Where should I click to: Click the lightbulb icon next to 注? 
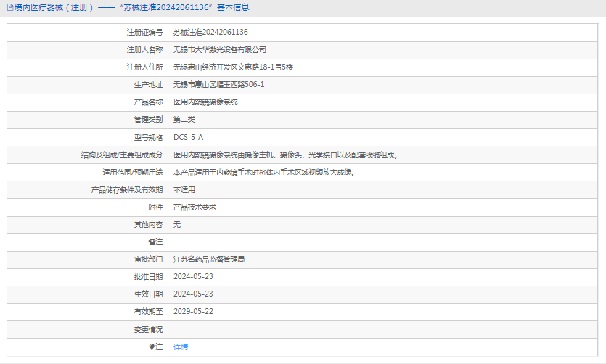pyautogui.click(x=152, y=347)
